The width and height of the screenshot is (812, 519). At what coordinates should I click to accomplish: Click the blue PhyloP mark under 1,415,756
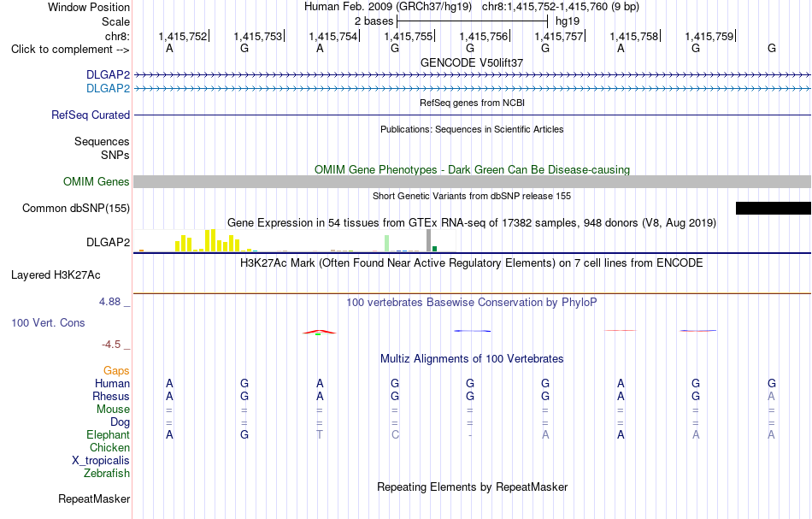tap(473, 331)
